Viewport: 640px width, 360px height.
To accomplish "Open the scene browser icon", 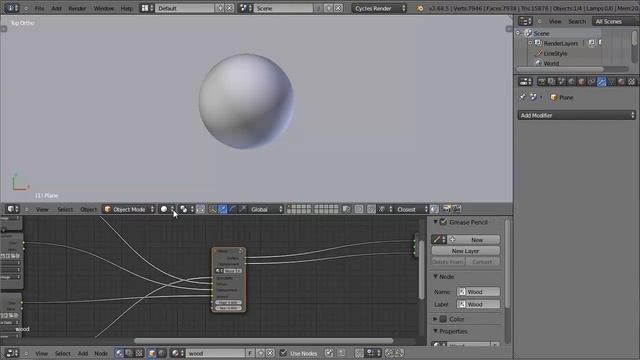I will tap(245, 8).
